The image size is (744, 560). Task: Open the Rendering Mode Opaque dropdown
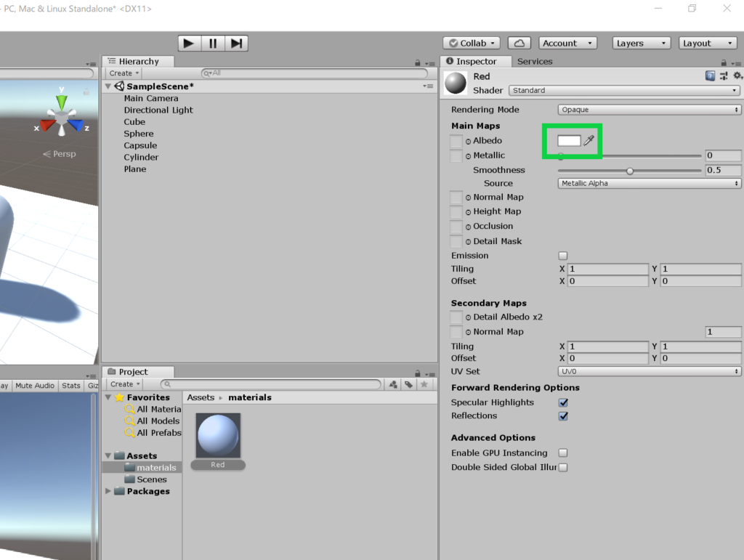pos(650,110)
